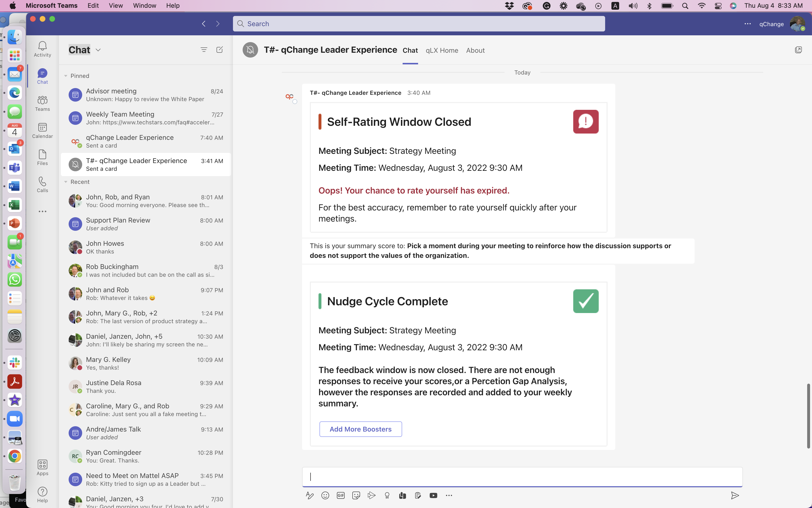
Task: Open Mary G. Kelley chat
Action: coord(146,363)
